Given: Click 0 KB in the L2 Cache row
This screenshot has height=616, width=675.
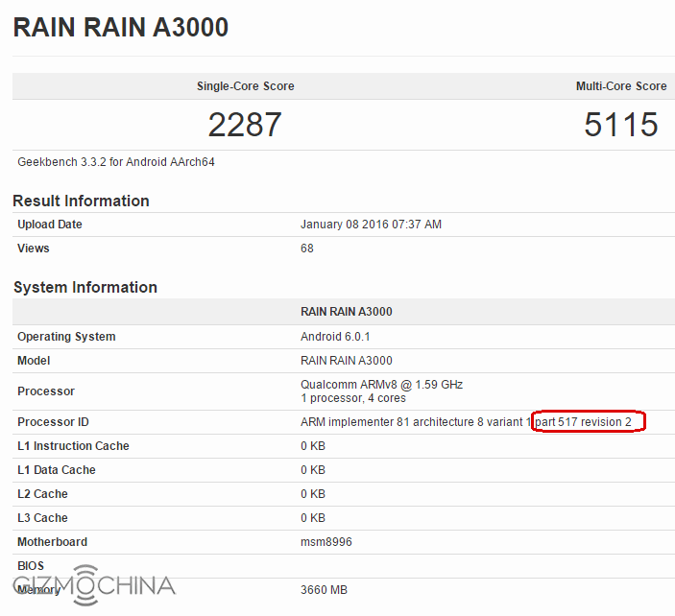Looking at the screenshot, I should click(312, 494).
